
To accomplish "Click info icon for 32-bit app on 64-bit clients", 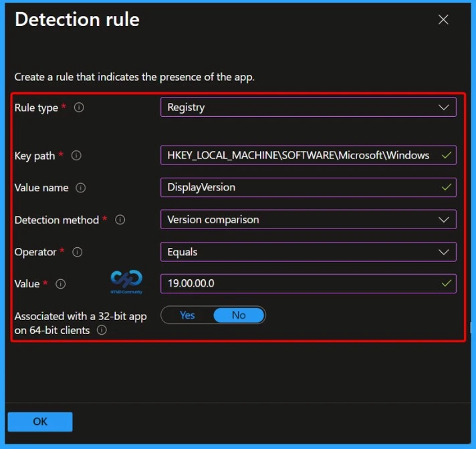I will [102, 330].
